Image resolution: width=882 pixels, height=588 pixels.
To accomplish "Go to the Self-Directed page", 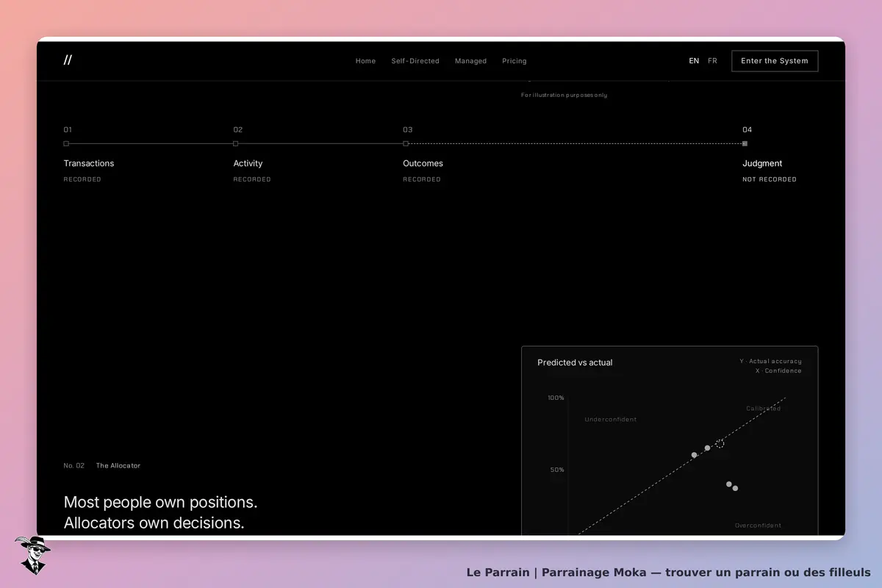I will (x=415, y=61).
